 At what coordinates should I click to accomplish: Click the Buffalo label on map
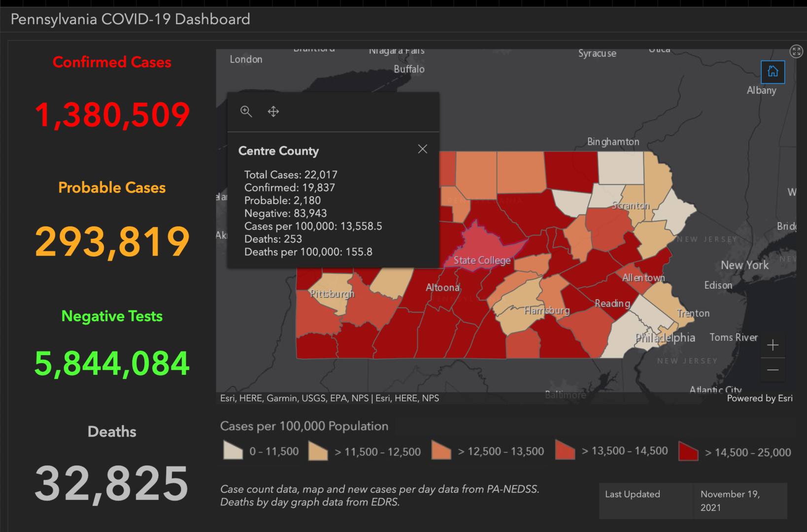click(x=409, y=69)
